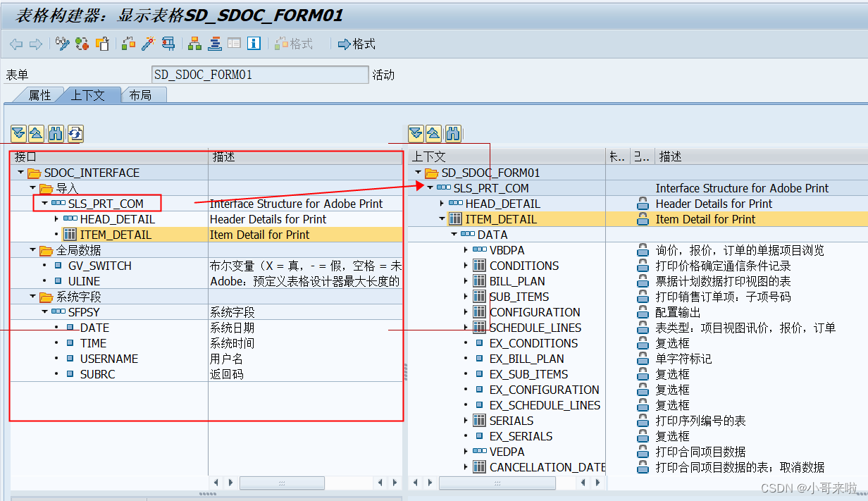Image resolution: width=868 pixels, height=501 pixels.
Task: Click the grayed-out 格式 toolbar button
Action: pos(294,44)
